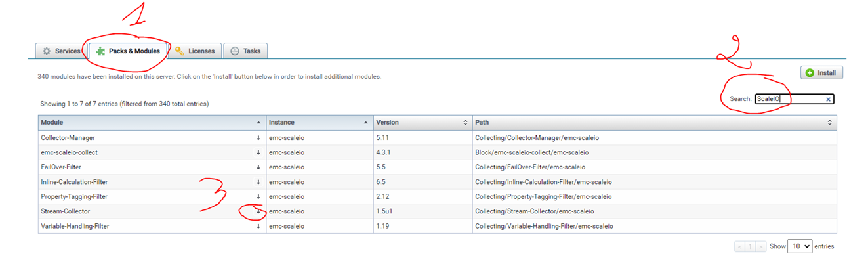Go to next page of entries
Screen dimensions: 868x262
(x=760, y=247)
